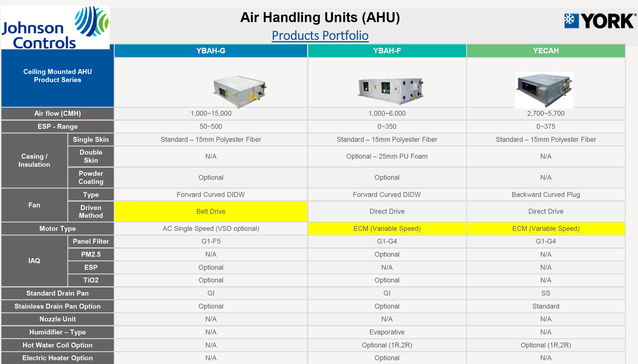This screenshot has height=364, width=638.
Task: Click the IAQ group label
Action: (34, 261)
